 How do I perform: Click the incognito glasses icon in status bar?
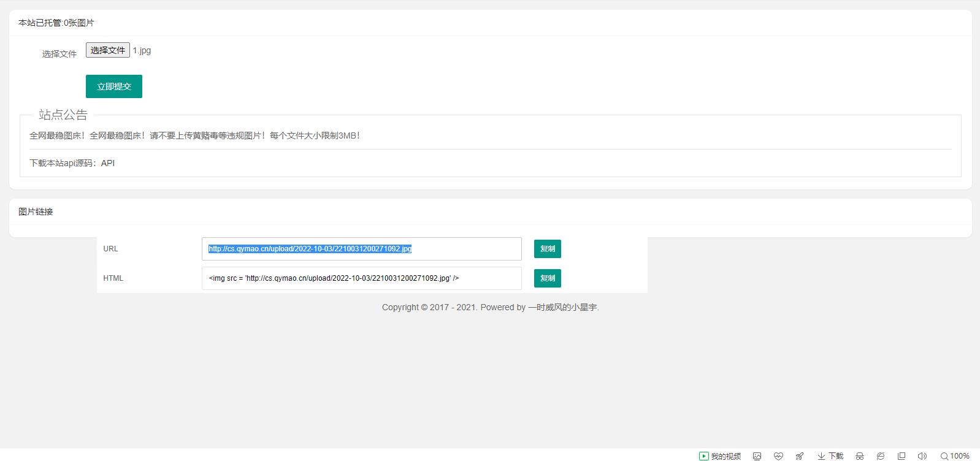[x=860, y=456]
